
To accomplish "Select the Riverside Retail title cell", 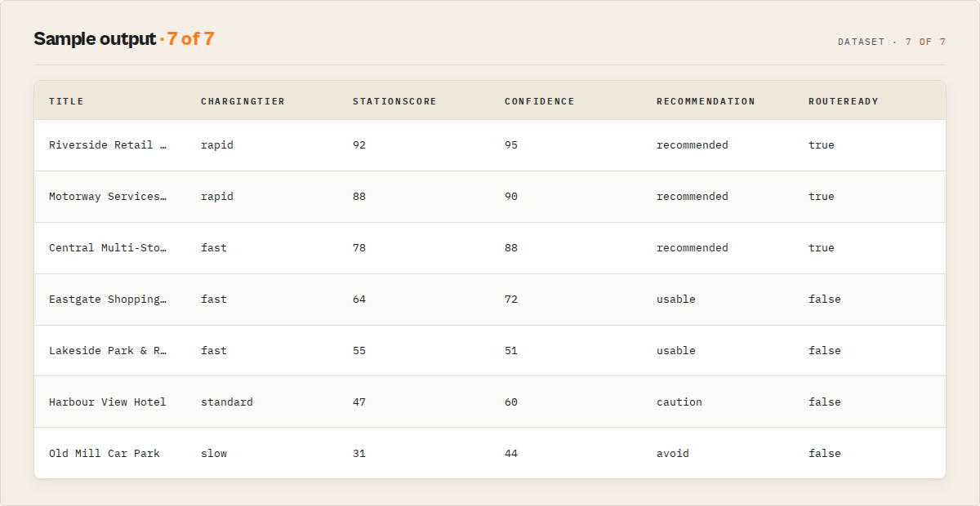I will (108, 145).
